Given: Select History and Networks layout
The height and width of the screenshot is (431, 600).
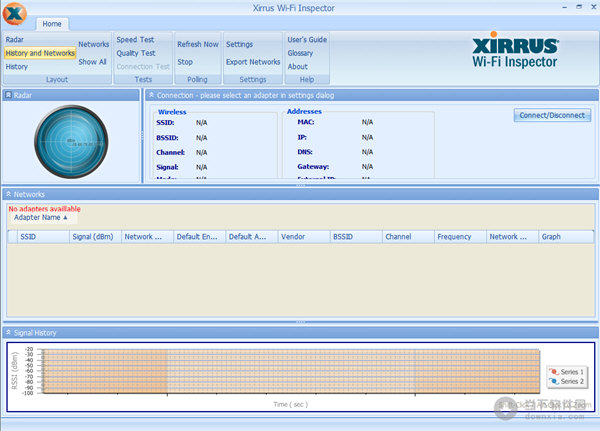Looking at the screenshot, I should click(x=40, y=53).
